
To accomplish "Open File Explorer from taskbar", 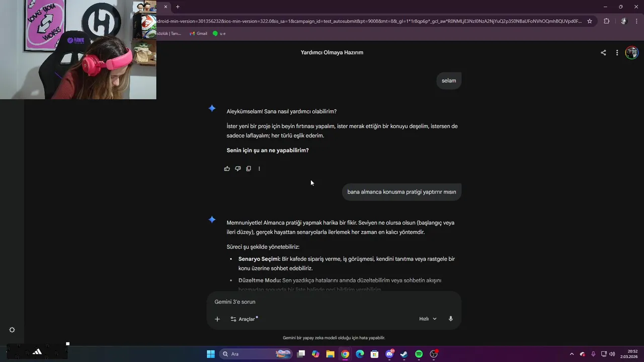I will [x=330, y=354].
